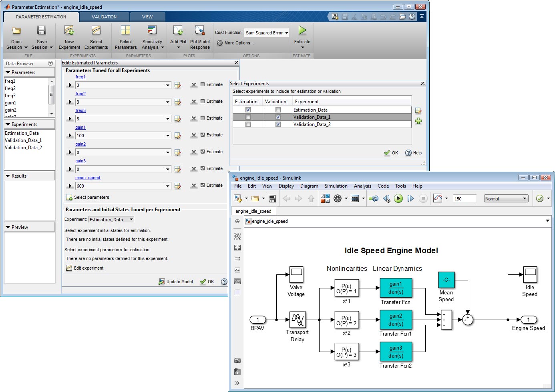Enable Estimate checkbox for freq1
Image resolution: width=555 pixels, height=392 pixels.
coord(203,84)
